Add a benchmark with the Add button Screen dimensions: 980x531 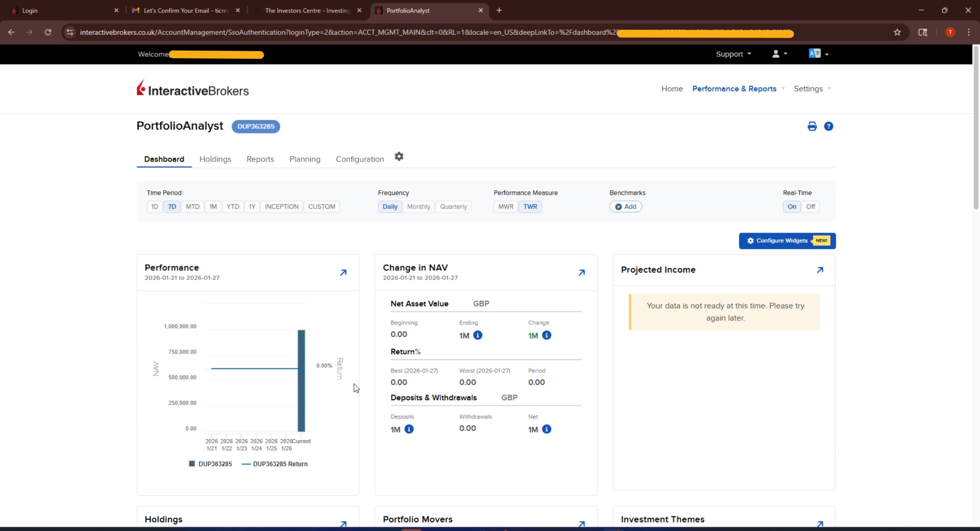(x=626, y=207)
